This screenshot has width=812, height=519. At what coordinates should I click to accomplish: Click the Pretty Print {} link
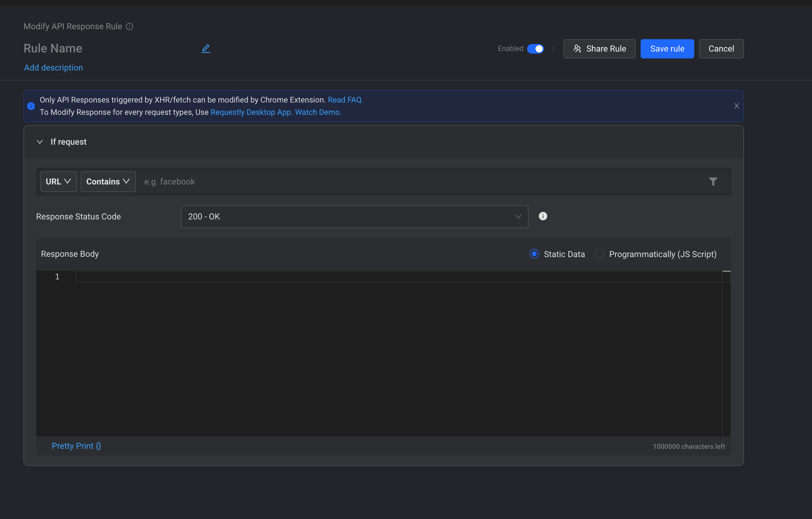tap(77, 446)
